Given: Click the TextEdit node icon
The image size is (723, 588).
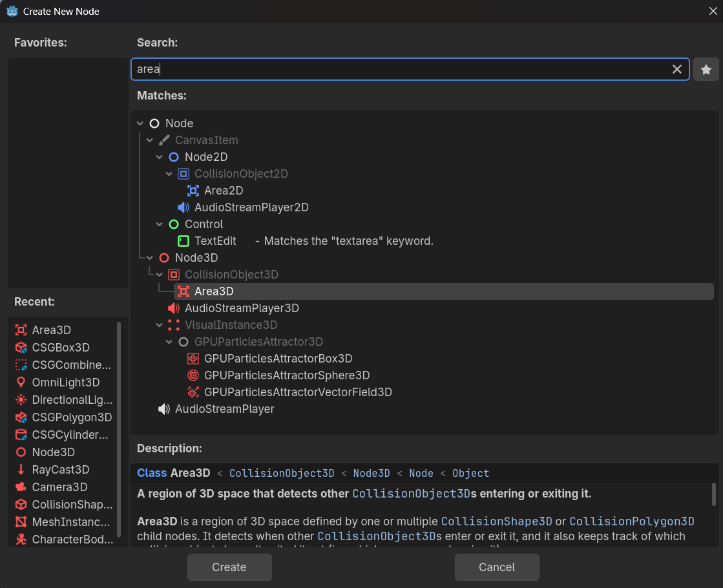Looking at the screenshot, I should 183,241.
